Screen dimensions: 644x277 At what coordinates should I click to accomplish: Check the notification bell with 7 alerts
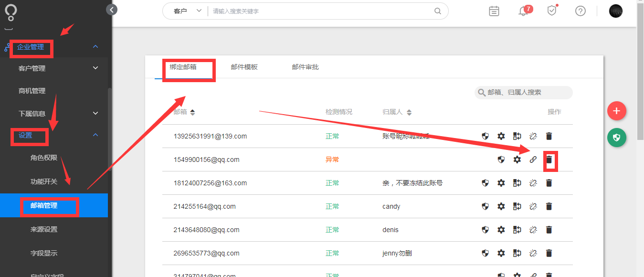click(522, 11)
